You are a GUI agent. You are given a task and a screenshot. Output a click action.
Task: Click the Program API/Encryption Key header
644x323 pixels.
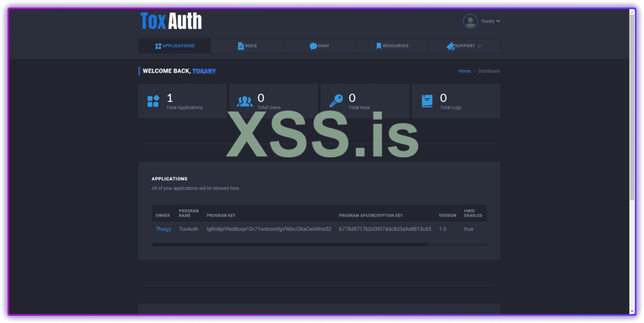coord(371,216)
